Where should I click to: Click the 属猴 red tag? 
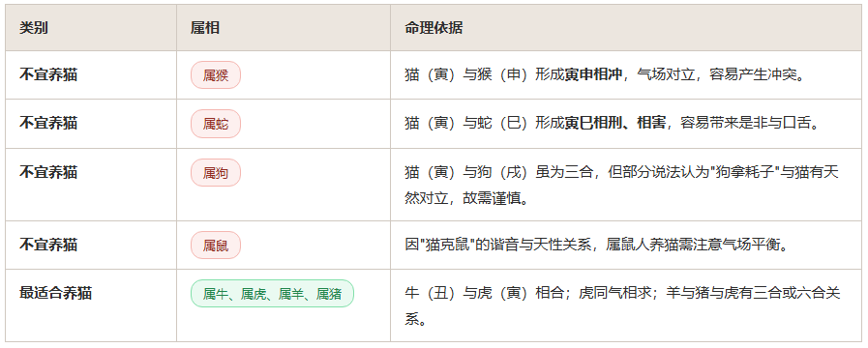(216, 75)
